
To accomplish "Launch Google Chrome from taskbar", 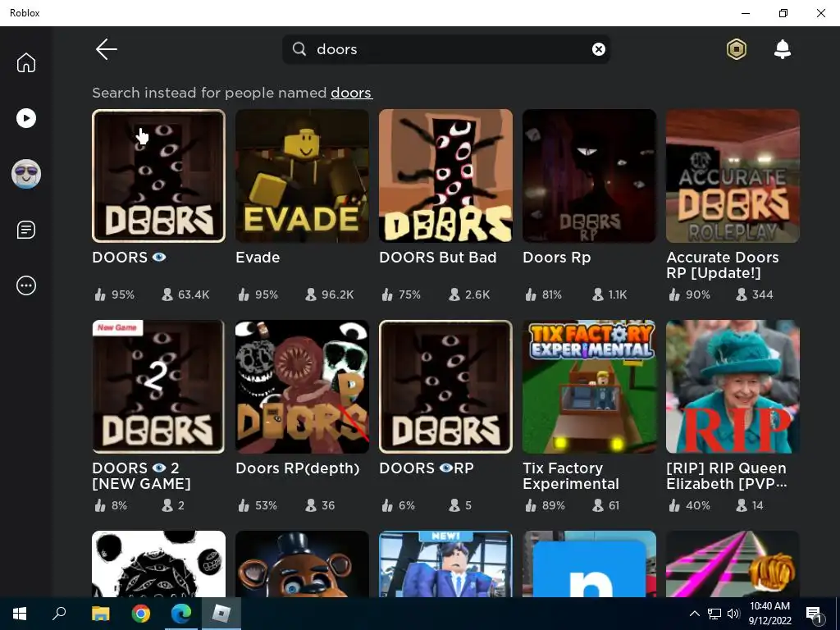I will pos(141,614).
